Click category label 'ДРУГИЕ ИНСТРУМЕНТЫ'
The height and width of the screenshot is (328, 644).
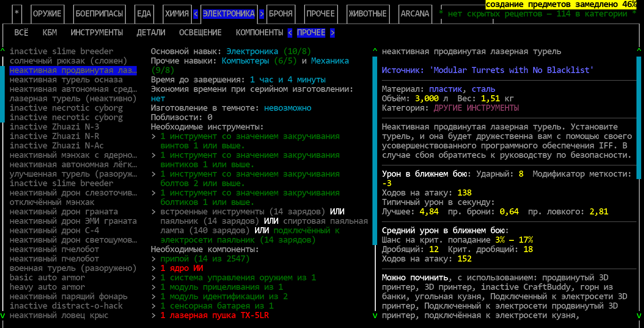pos(476,108)
